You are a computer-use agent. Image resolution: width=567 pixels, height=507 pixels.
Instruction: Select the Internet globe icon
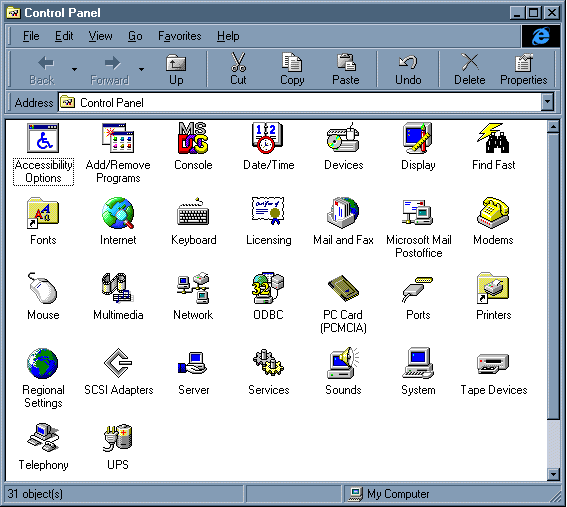click(118, 213)
